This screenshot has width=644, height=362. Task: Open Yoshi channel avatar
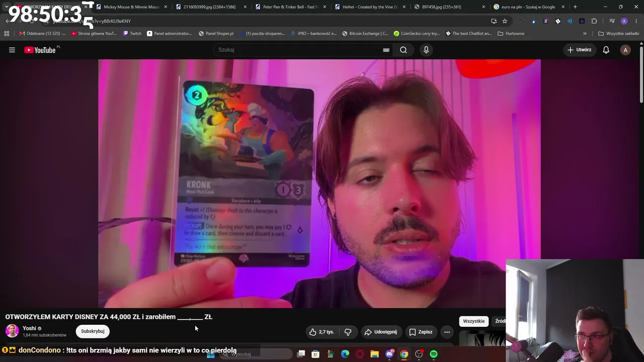[x=12, y=331]
